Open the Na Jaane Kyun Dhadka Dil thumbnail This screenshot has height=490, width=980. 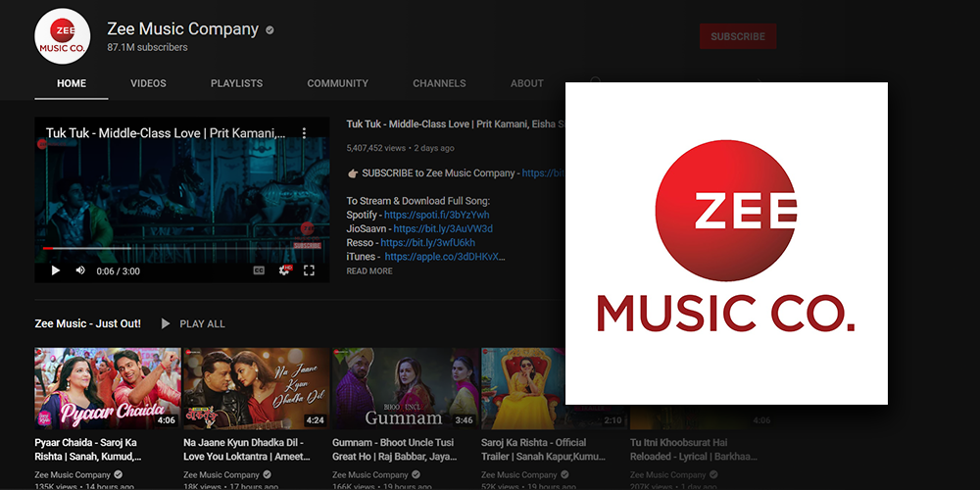(256, 389)
